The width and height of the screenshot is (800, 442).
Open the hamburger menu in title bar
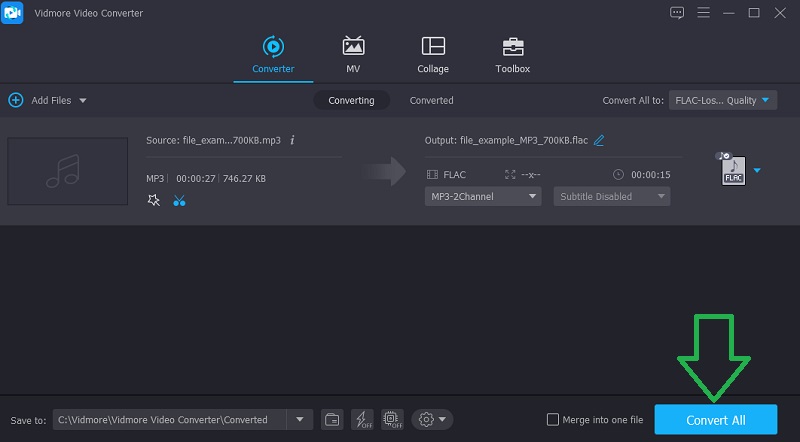pyautogui.click(x=703, y=12)
